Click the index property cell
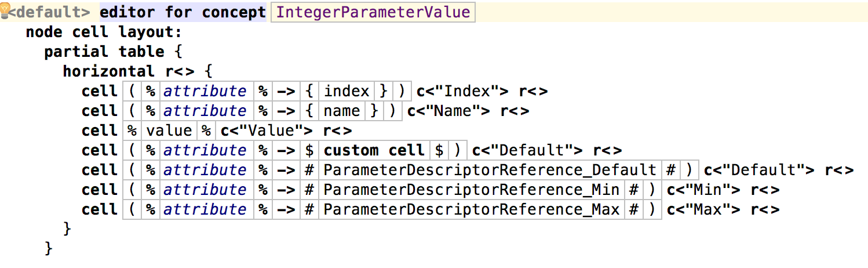This screenshot has width=868, height=268. [x=347, y=91]
